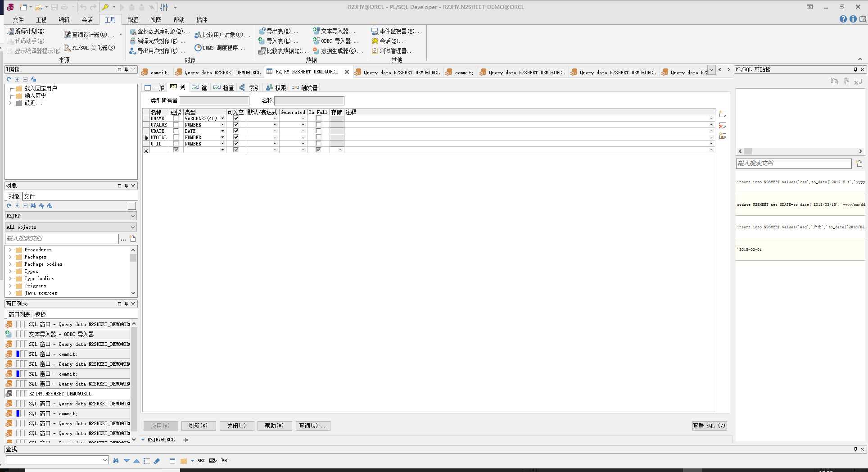Click the logon key icon in quick toolbar

(105, 7)
